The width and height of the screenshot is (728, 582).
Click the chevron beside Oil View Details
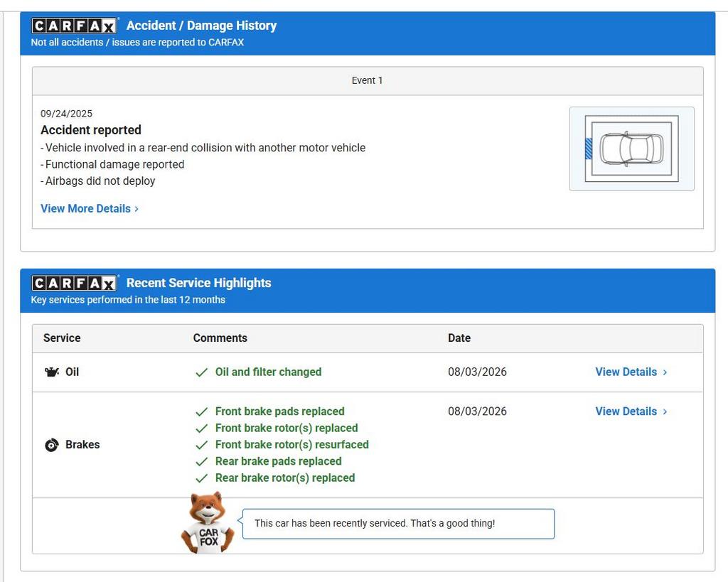tap(665, 372)
